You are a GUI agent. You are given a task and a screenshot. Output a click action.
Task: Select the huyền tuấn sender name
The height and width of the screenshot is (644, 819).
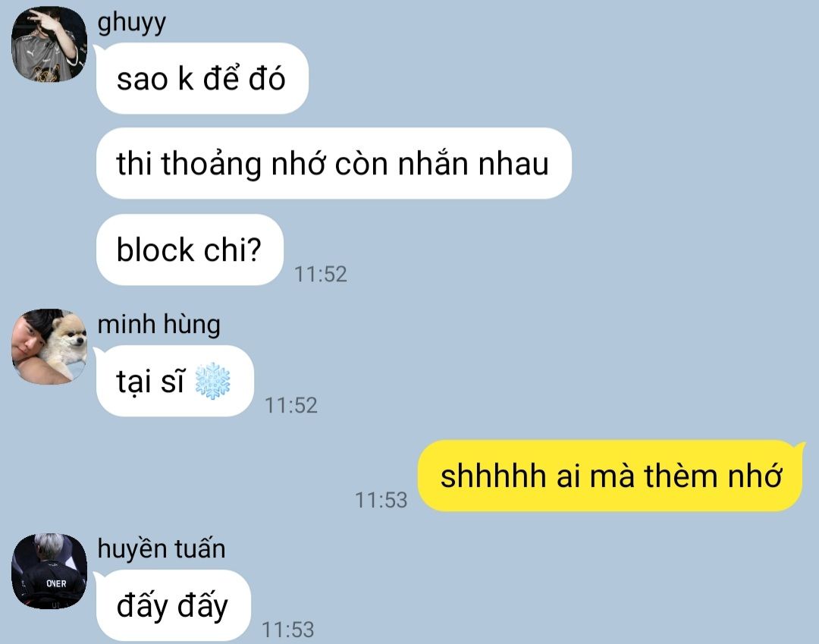[162, 549]
